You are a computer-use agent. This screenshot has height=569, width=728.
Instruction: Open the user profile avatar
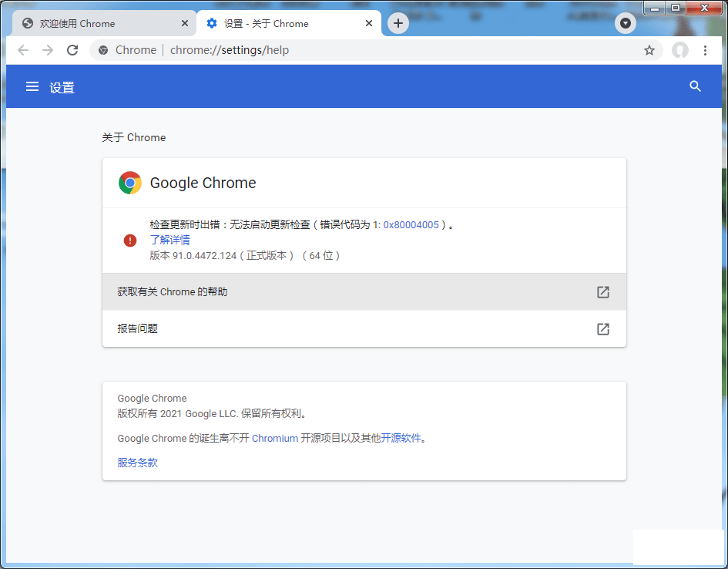[679, 50]
